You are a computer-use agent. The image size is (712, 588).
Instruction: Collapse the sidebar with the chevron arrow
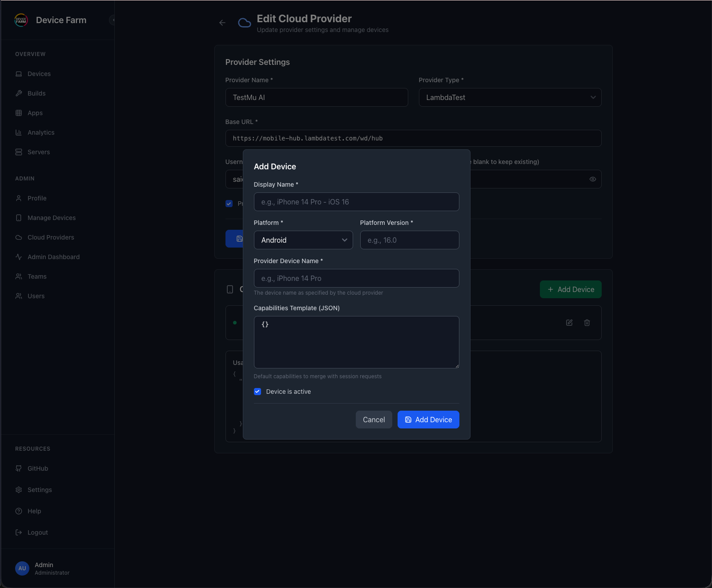coord(113,20)
